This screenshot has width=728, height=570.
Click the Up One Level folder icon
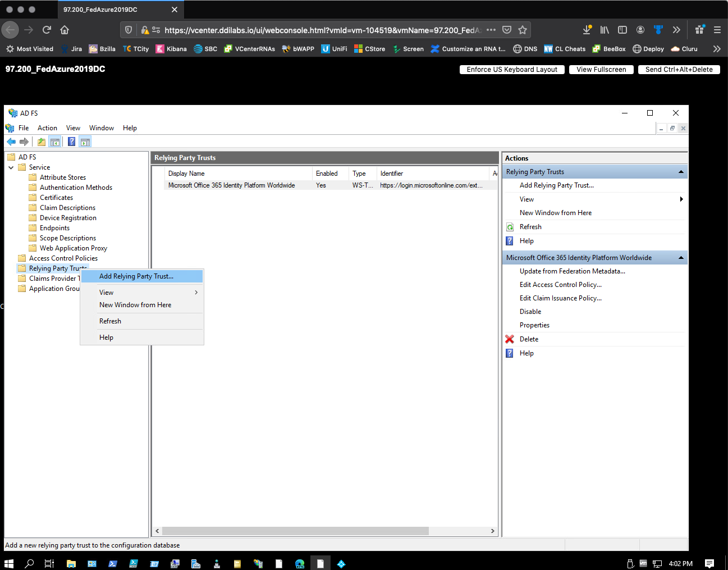(x=42, y=142)
